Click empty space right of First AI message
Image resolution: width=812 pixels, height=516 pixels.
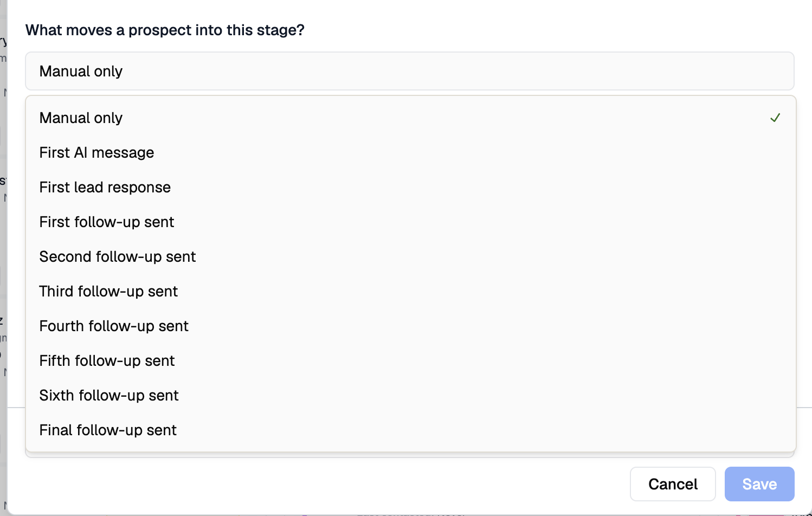point(466,152)
